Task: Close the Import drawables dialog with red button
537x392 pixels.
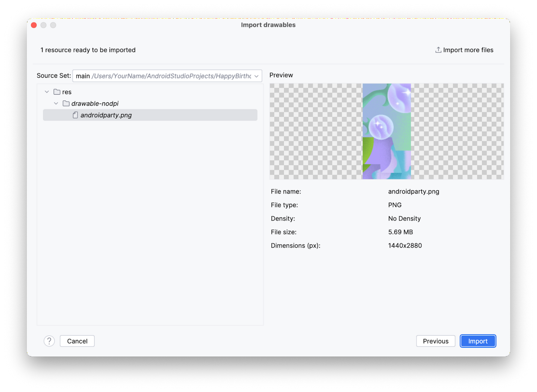Action: click(34, 25)
